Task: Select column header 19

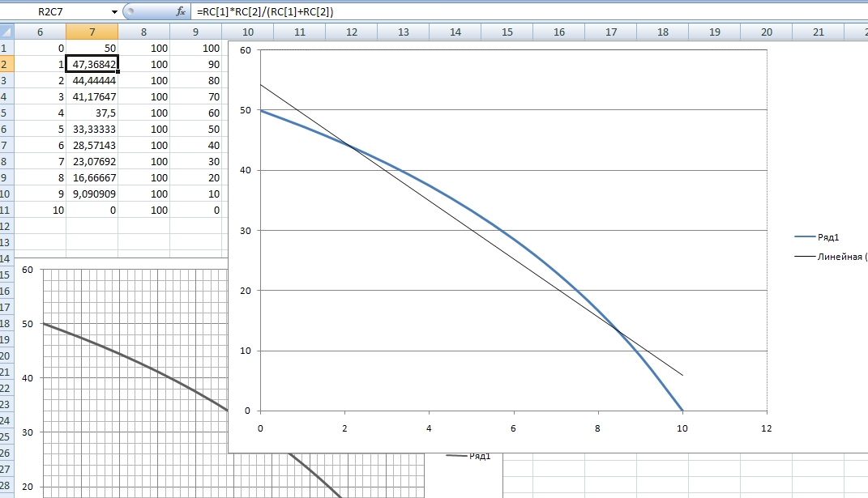Action: click(x=715, y=32)
